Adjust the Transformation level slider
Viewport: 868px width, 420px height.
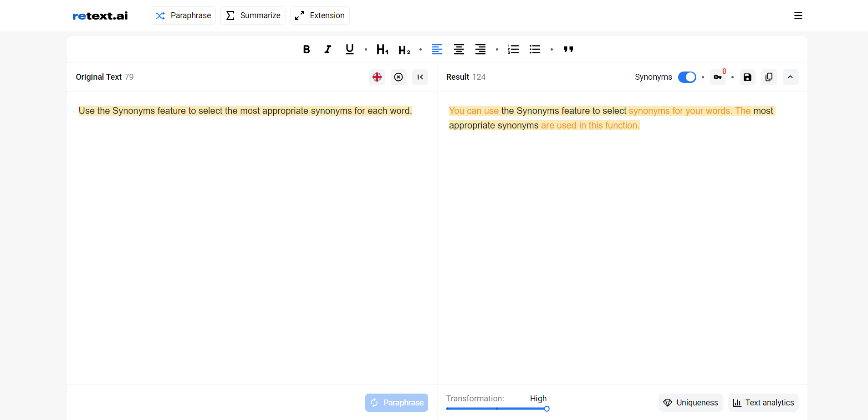click(x=546, y=409)
